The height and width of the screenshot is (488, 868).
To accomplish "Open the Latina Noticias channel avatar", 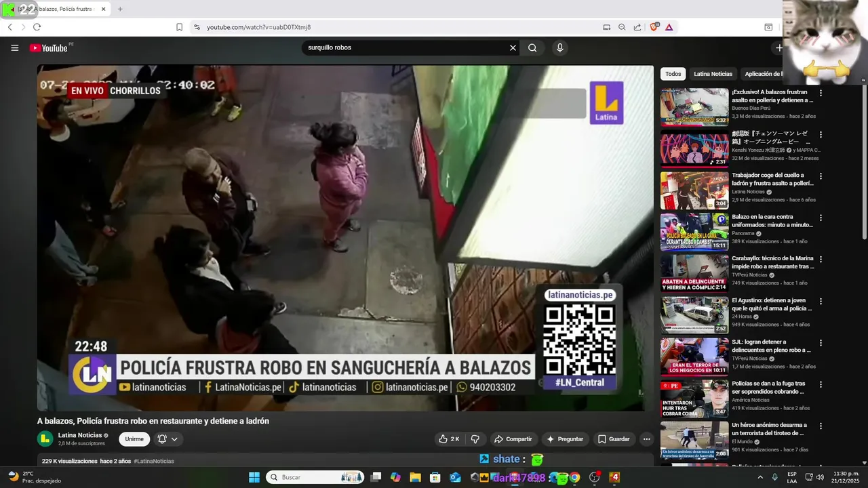I will 45,439.
